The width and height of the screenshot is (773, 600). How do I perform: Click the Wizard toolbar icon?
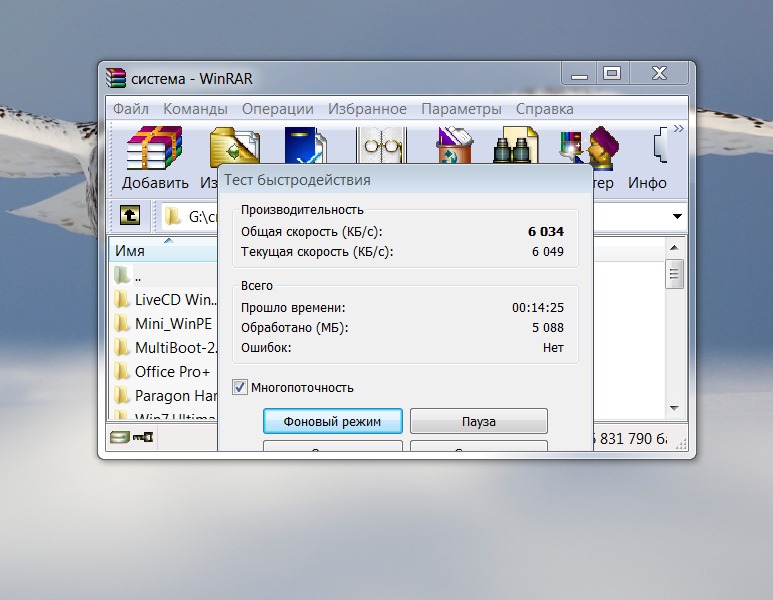tap(589, 146)
